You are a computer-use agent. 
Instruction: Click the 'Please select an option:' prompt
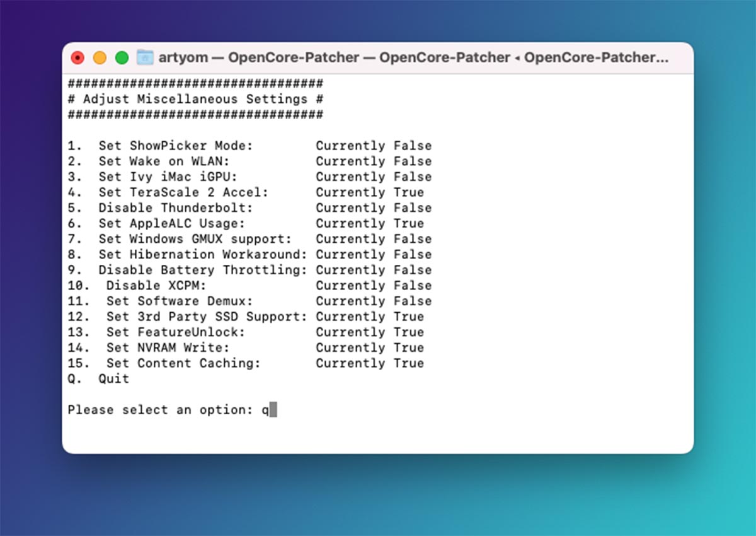click(x=161, y=410)
